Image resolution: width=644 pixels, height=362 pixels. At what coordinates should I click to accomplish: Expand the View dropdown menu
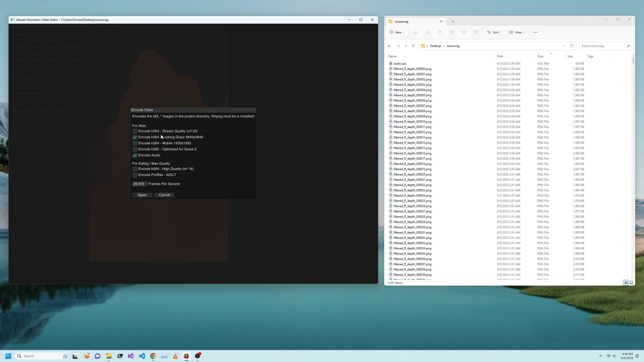point(517,32)
